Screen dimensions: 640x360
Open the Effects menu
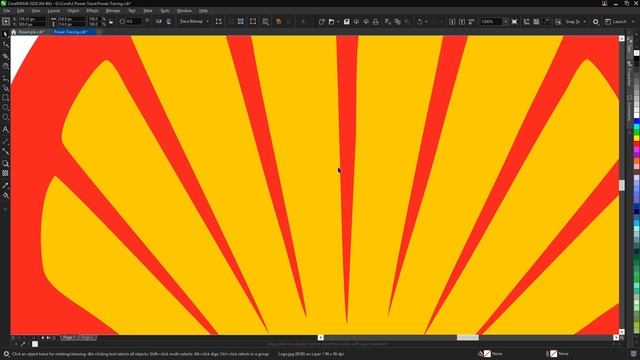coord(92,11)
